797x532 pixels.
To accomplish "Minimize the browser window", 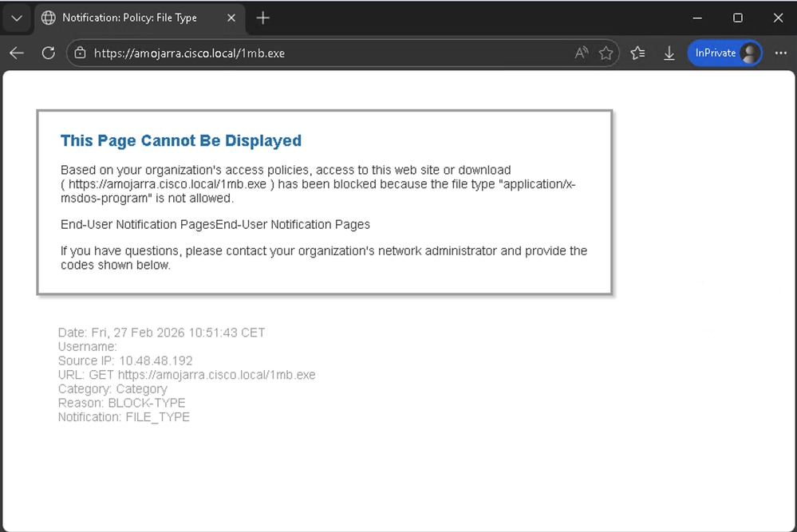I will click(x=696, y=18).
